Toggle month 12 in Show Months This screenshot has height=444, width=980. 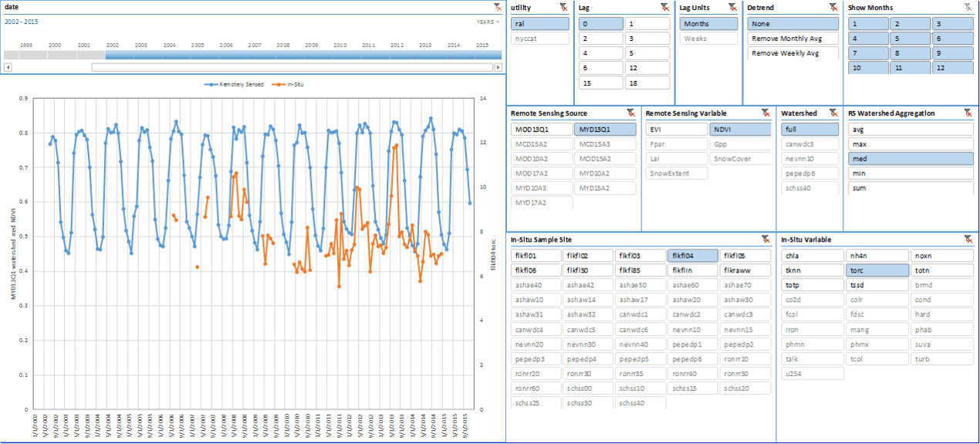point(951,68)
